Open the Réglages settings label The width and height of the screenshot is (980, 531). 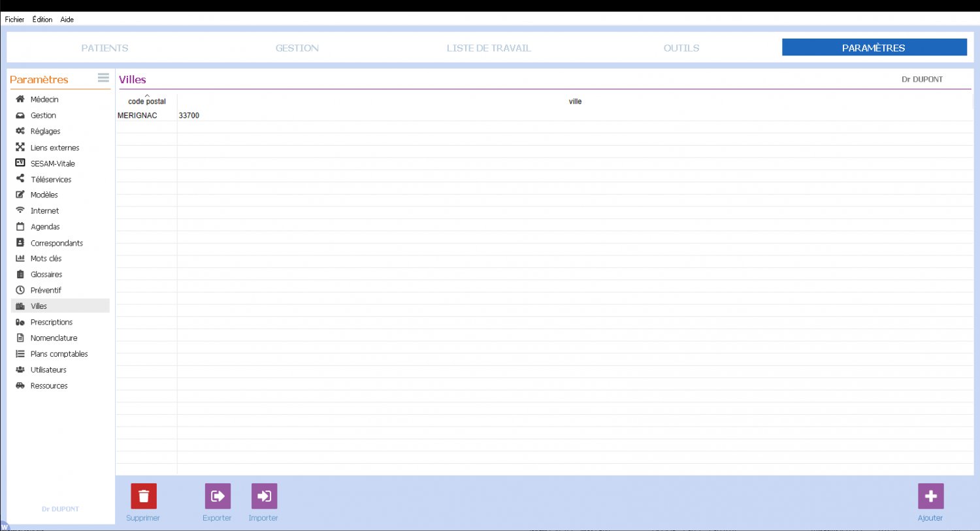coord(45,131)
